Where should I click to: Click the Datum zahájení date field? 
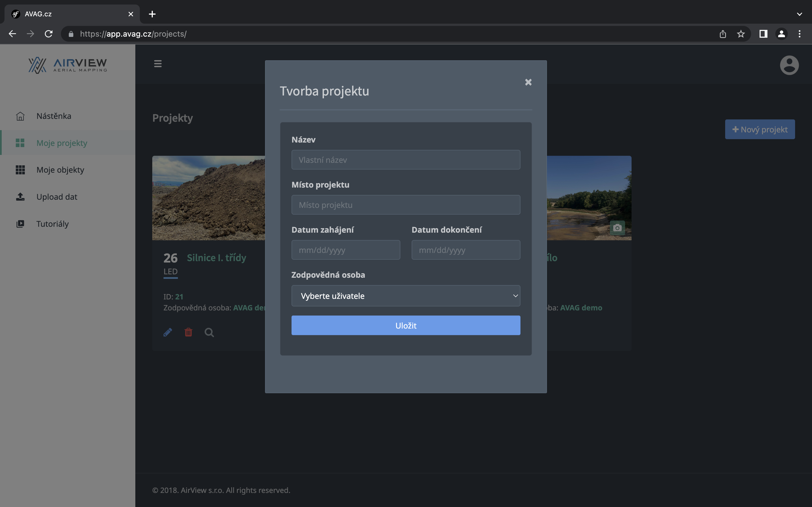346,250
